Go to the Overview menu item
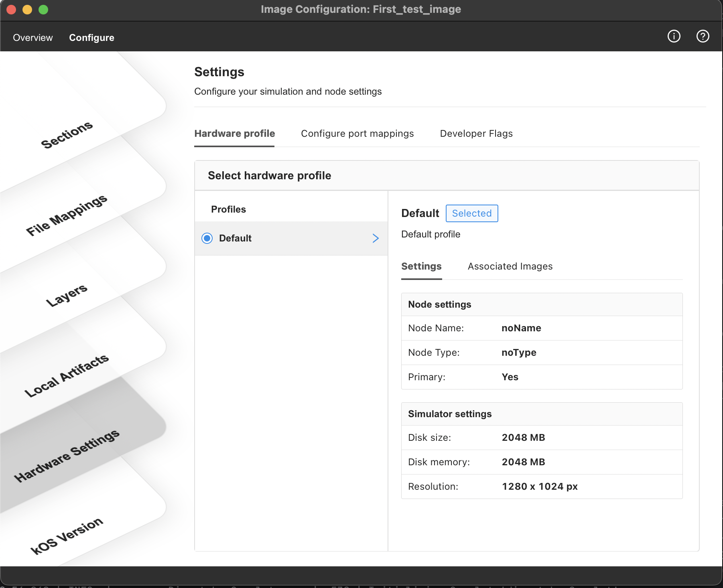This screenshot has height=588, width=723. 33,38
